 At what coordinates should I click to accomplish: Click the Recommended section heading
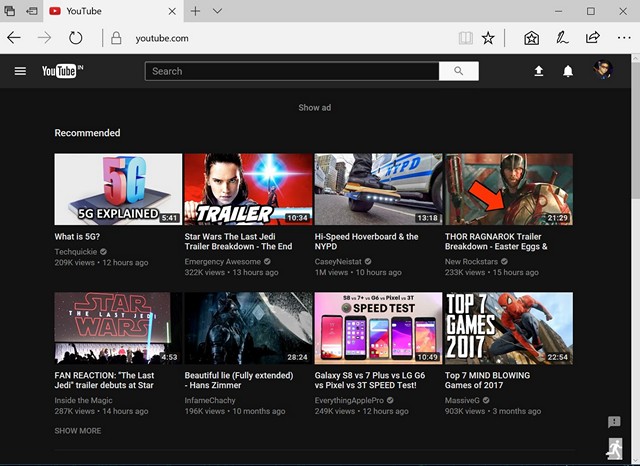tap(87, 133)
